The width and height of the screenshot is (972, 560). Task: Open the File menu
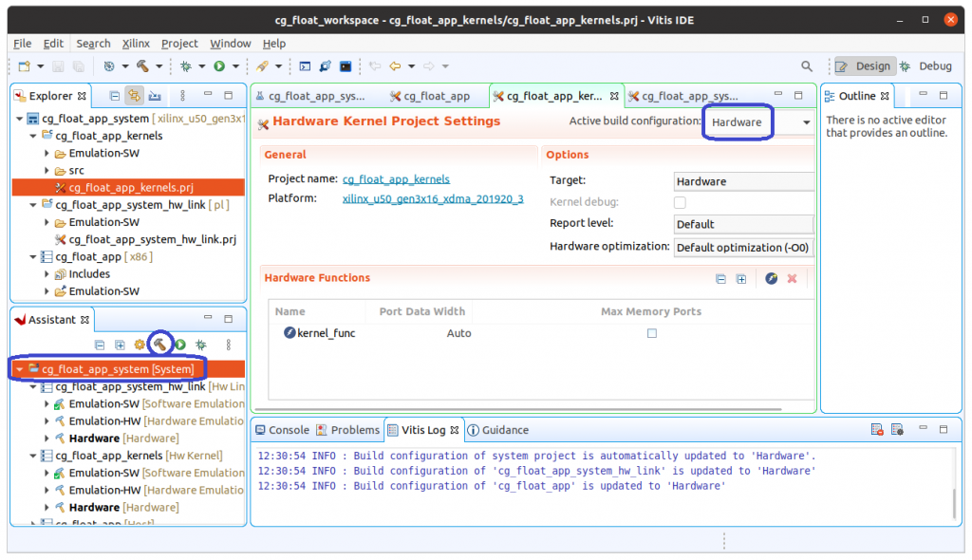click(23, 44)
